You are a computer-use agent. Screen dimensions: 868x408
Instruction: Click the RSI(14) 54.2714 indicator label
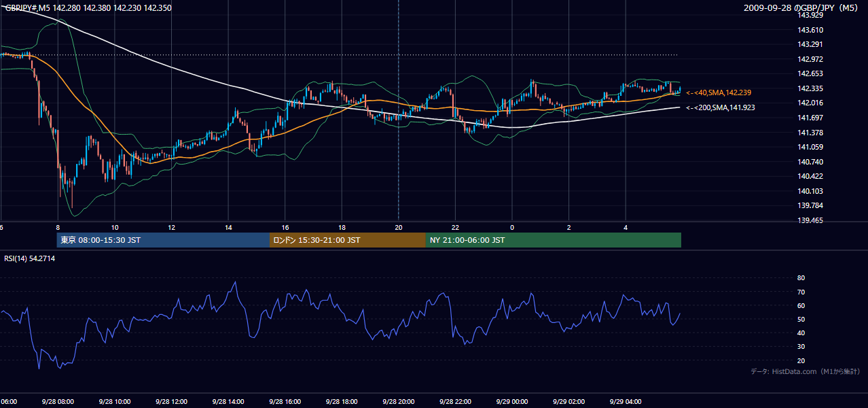point(30,258)
